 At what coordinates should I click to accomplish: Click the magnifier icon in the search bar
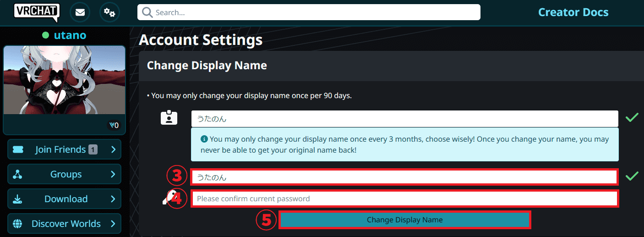(147, 12)
